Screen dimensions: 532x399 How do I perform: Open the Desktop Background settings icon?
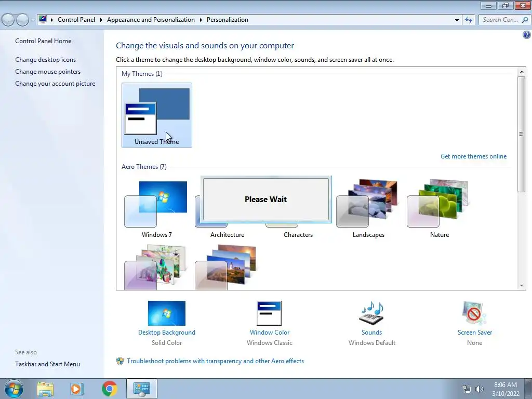coord(167,313)
